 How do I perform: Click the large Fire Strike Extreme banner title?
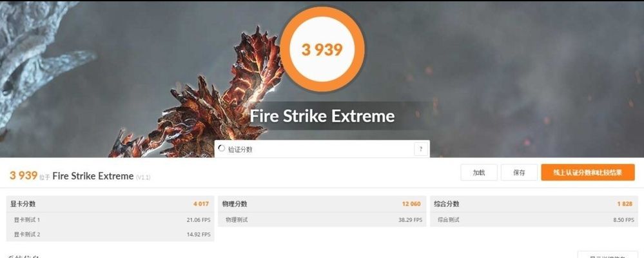point(322,116)
